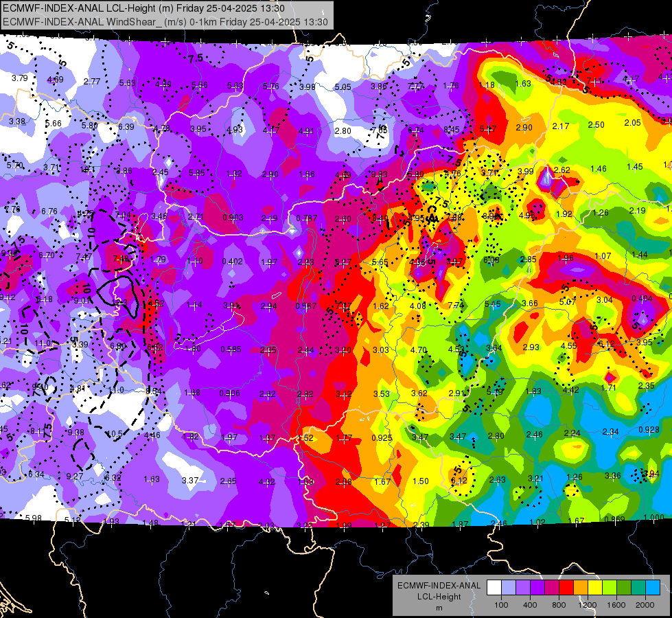Click the map value 5.05

pos(343,87)
